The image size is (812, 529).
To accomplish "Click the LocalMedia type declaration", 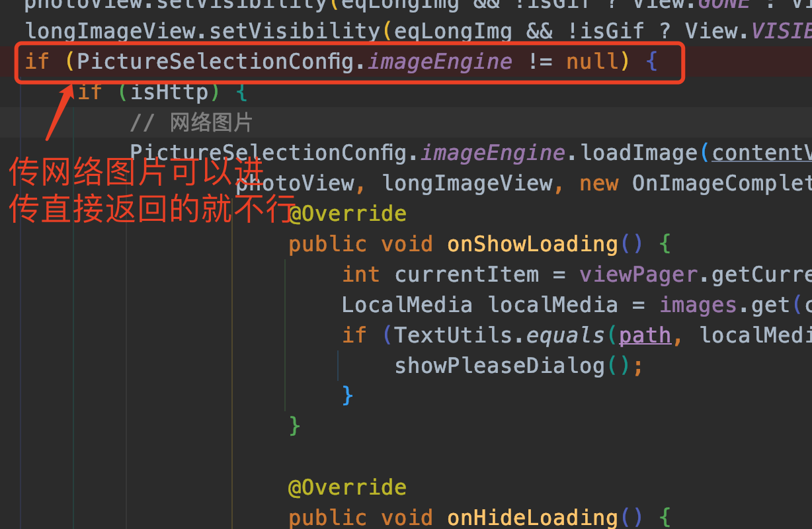I will pos(407,304).
